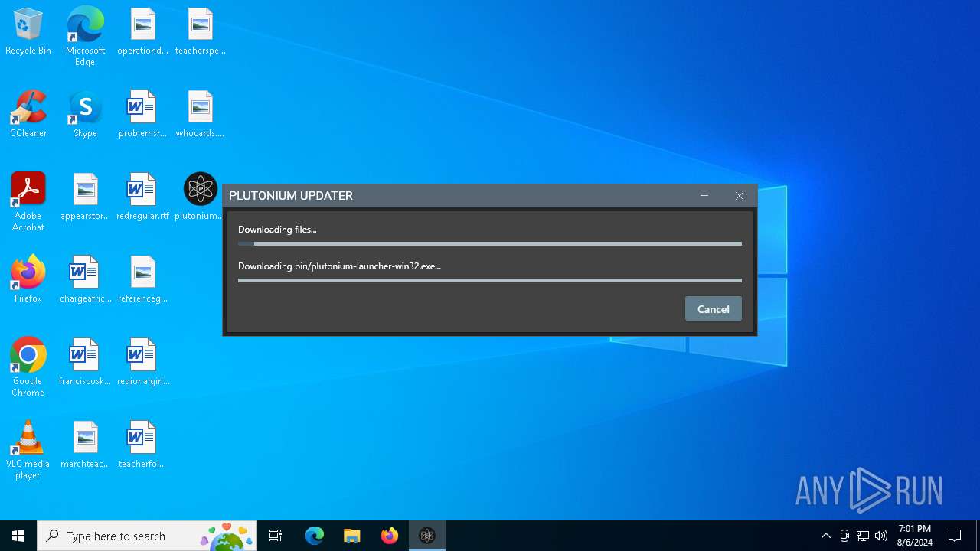Select the Google Chrome desktop shortcut
This screenshot has width=980, height=551.
tap(28, 367)
